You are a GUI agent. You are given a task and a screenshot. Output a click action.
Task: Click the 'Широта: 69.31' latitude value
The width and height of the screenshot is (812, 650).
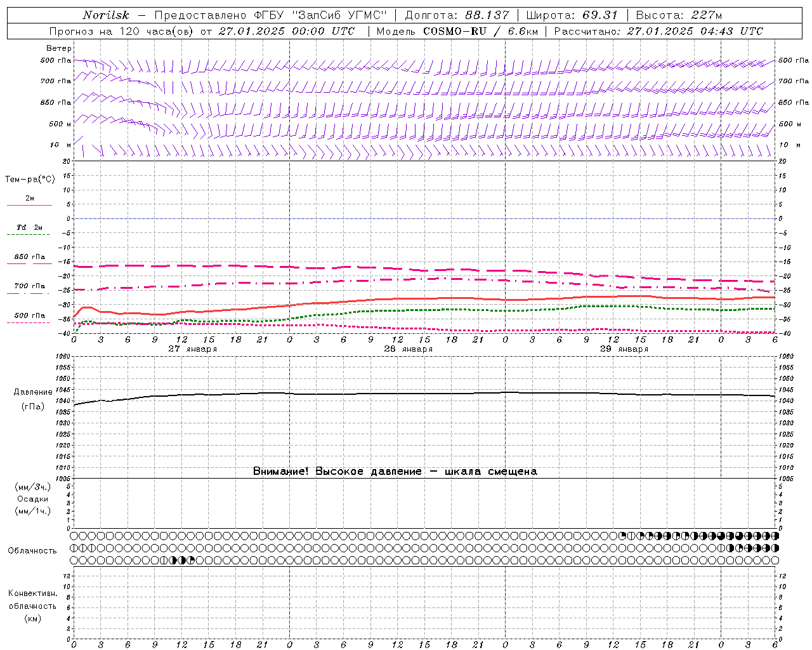[572, 15]
